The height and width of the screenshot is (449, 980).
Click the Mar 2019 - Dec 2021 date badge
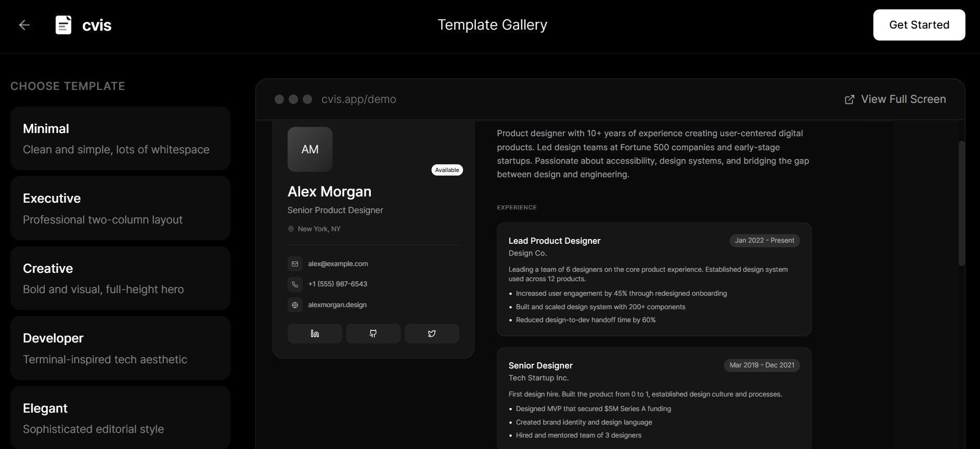[x=762, y=365]
